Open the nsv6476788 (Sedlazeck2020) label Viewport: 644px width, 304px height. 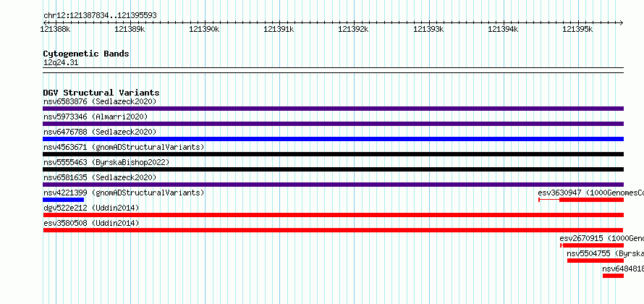tap(100, 132)
